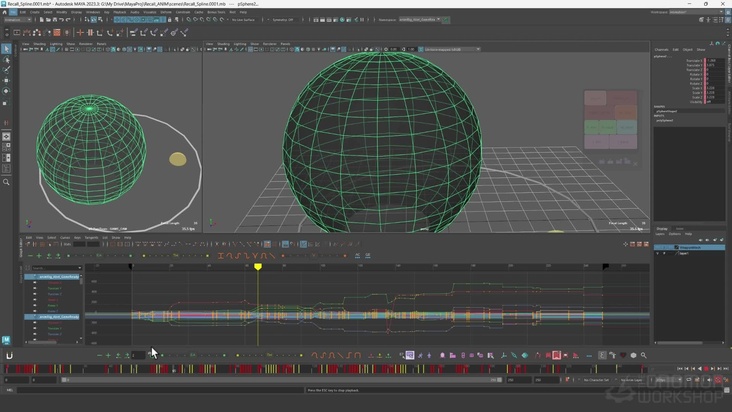
Task: Activate the Scale tool in toolbox
Action: coord(6,102)
